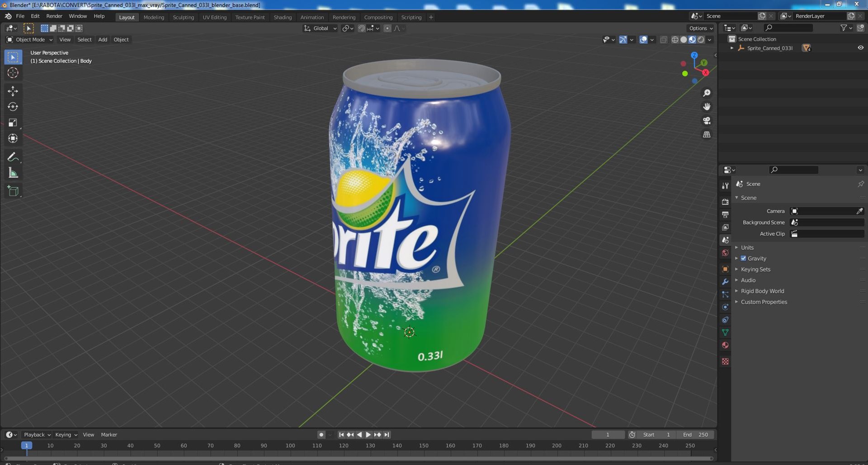The width and height of the screenshot is (868, 465).
Task: Click the zoom view magnifier icon
Action: click(x=706, y=93)
